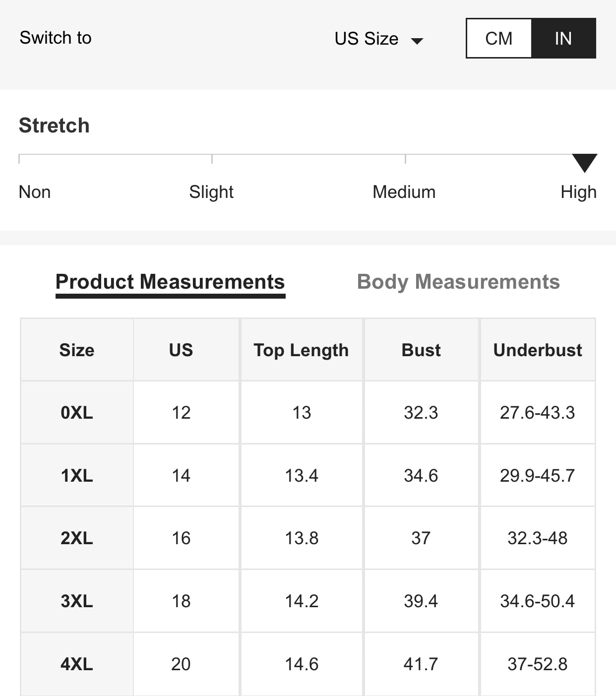
Task: Open the US Size dropdown
Action: click(x=367, y=39)
